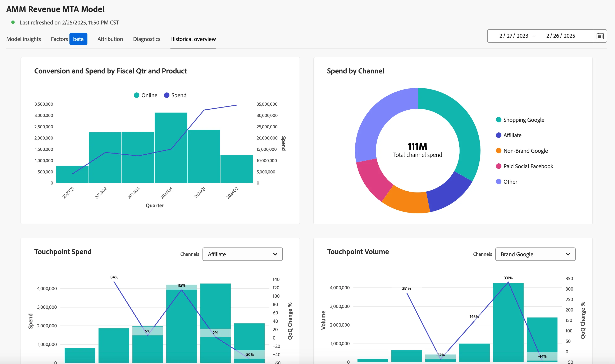Click the 281% label in Touchpoint Volume
615x364 pixels.
click(x=406, y=288)
